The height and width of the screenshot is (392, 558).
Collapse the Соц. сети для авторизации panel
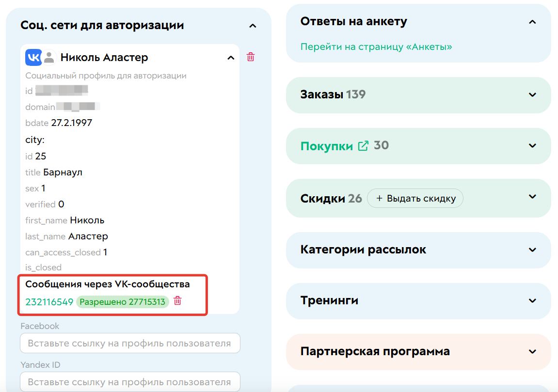(253, 25)
